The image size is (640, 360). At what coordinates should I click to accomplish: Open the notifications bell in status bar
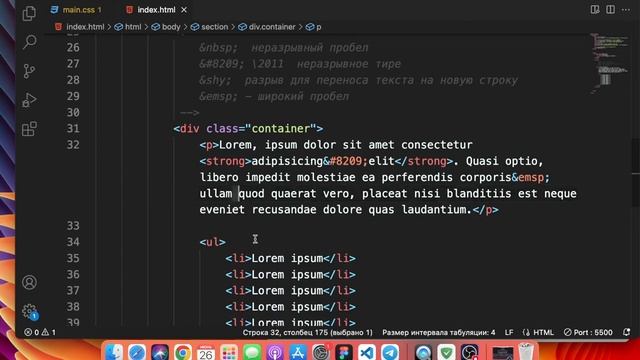(x=627, y=333)
